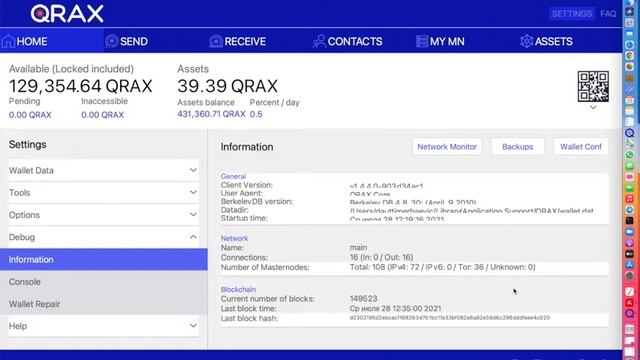Screen dimensions: 640x360
Task: Select Console in the Debug menu
Action: pyautogui.click(x=104, y=282)
